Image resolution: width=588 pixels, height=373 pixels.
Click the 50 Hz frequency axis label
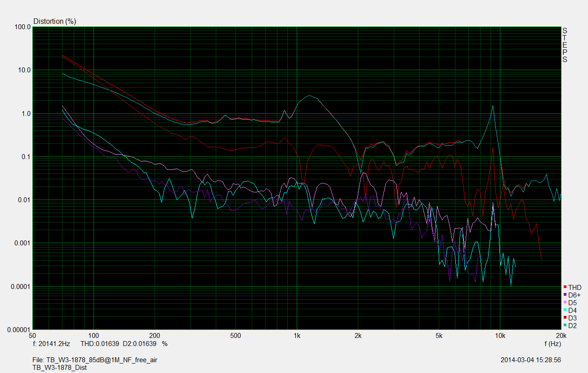click(32, 336)
